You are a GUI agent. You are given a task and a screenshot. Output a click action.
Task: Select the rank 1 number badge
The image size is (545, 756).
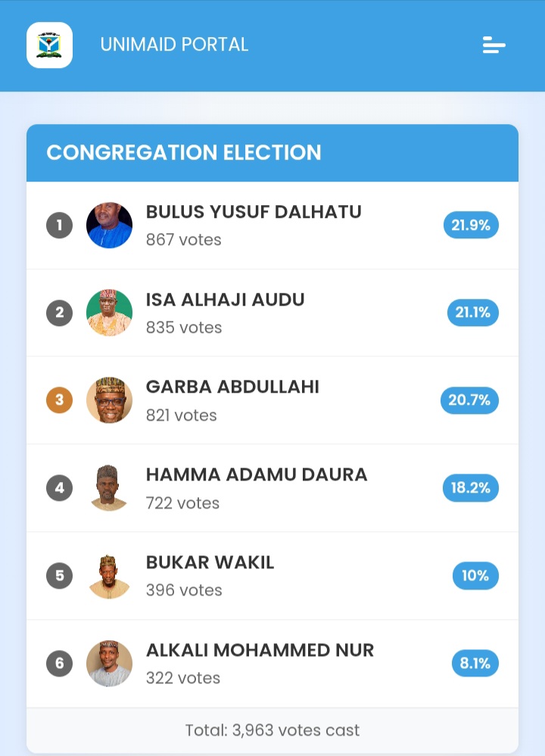click(x=59, y=226)
